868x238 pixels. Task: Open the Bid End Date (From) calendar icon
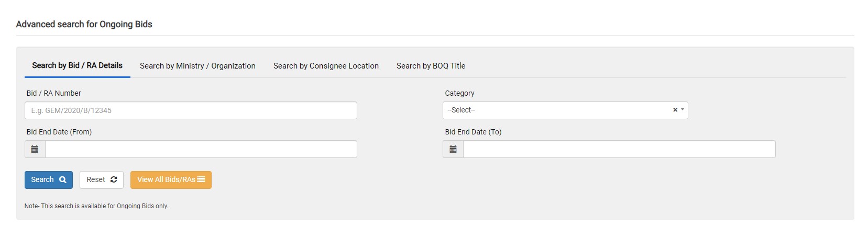point(35,149)
